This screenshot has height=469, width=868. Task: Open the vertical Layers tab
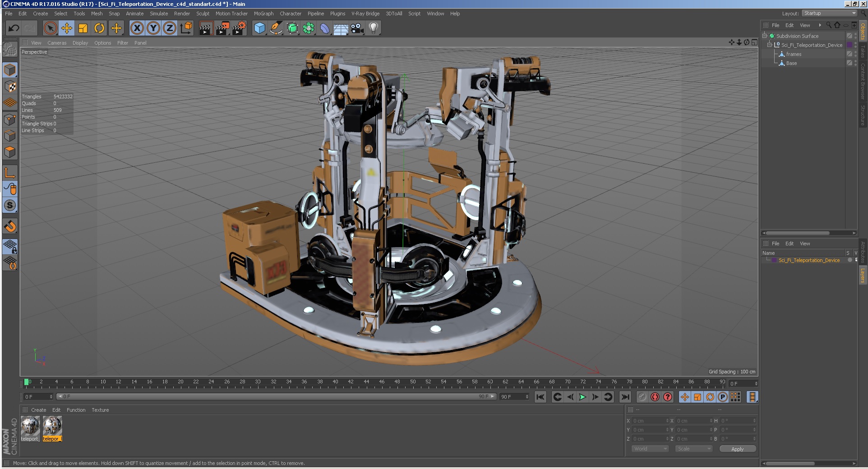pos(863,276)
